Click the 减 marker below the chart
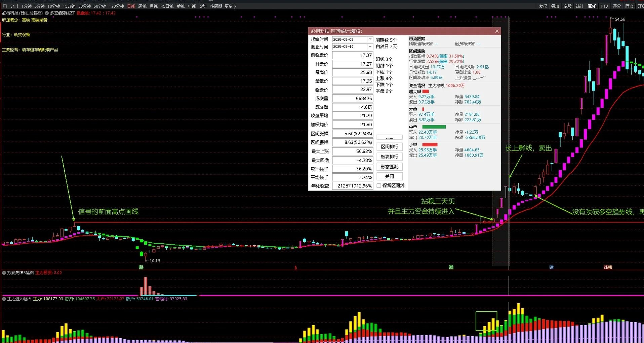The height and width of the screenshot is (343, 644). point(451,267)
